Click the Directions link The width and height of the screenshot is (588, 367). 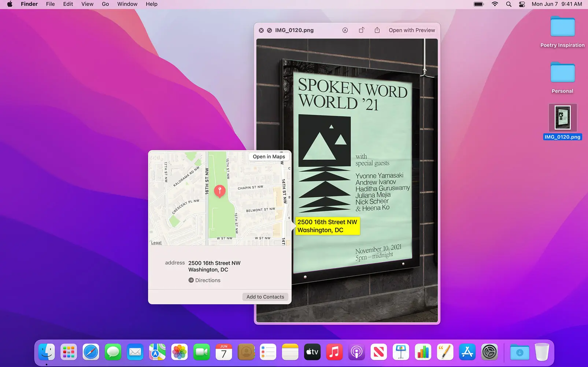click(204, 280)
